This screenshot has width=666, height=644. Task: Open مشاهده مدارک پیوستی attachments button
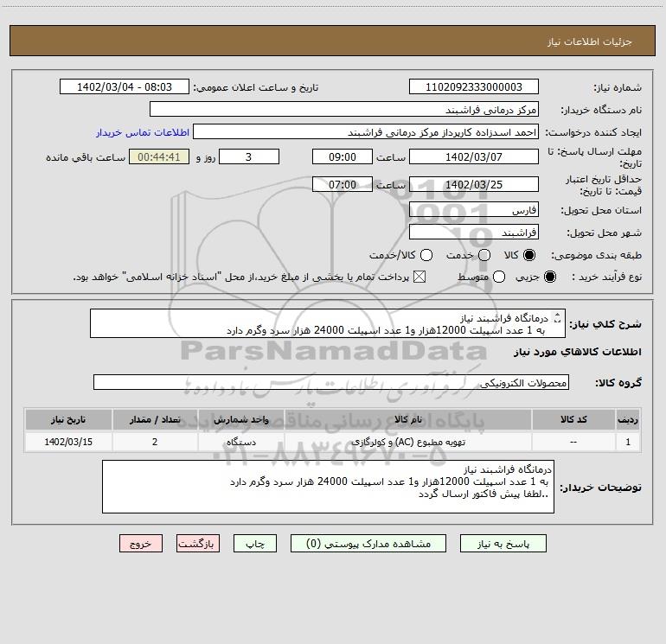[x=368, y=544]
